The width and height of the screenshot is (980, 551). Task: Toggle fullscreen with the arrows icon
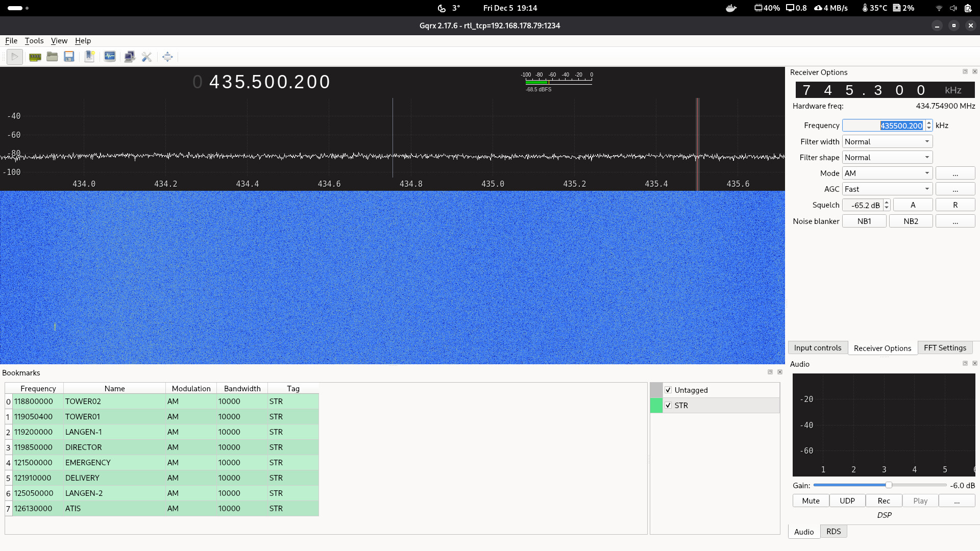167,57
